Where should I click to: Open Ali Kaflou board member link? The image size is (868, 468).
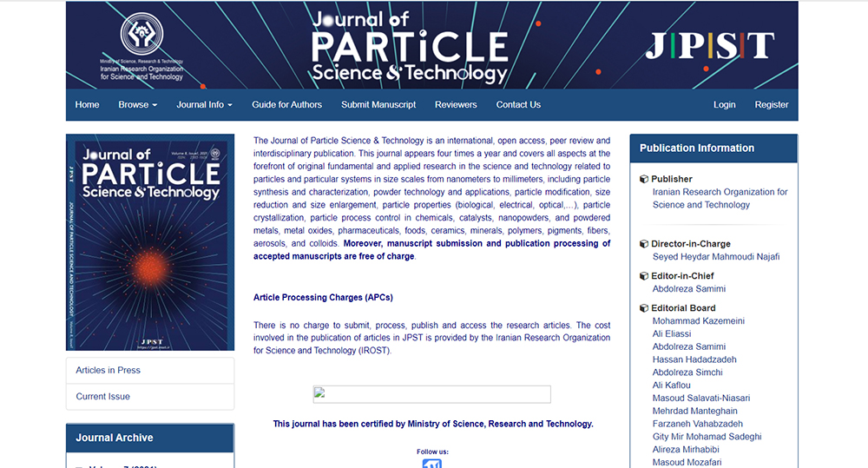tap(671, 386)
